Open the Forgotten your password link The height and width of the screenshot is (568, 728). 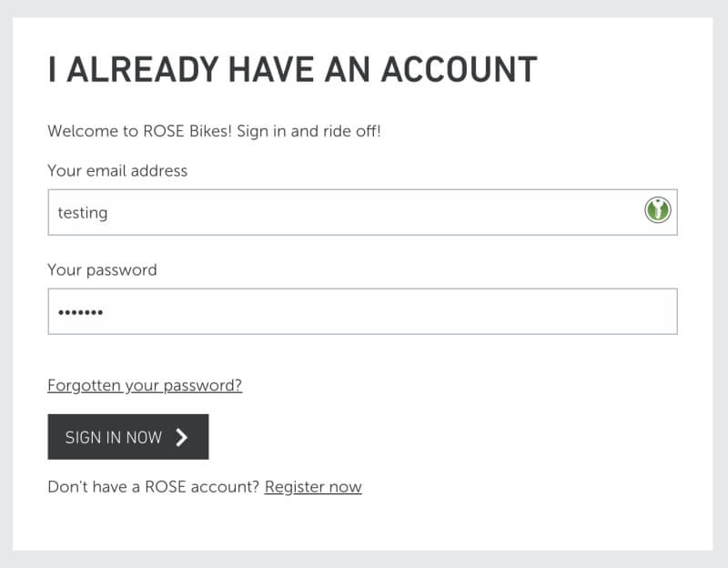pos(145,385)
